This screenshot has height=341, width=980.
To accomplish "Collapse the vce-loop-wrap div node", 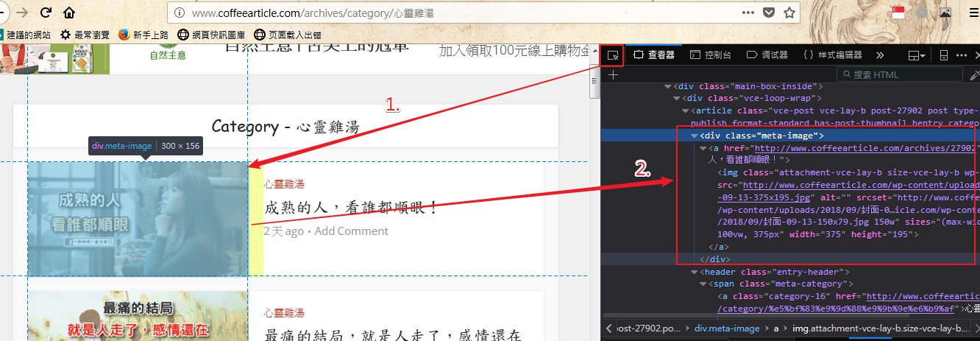I will [x=677, y=98].
